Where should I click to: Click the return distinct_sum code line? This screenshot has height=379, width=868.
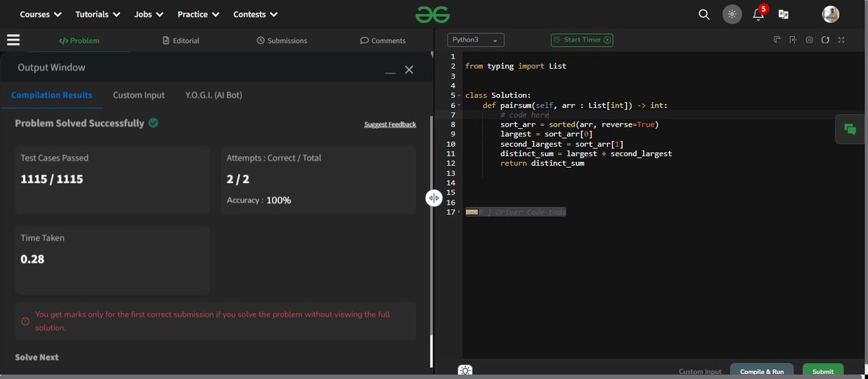pyautogui.click(x=542, y=163)
